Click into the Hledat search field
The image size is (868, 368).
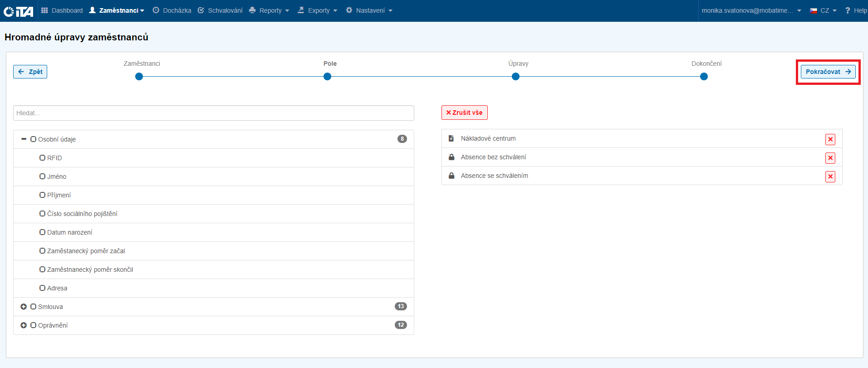click(x=213, y=113)
